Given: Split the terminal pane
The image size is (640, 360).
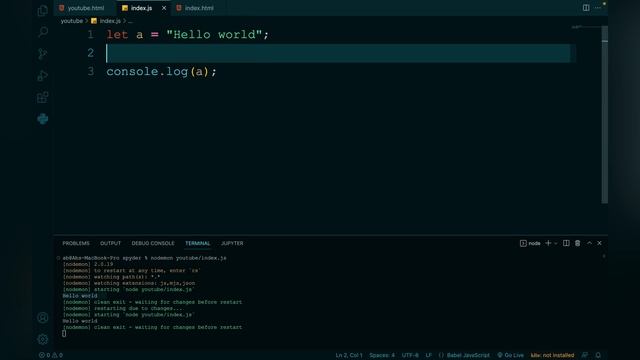Looking at the screenshot, I should click(566, 243).
